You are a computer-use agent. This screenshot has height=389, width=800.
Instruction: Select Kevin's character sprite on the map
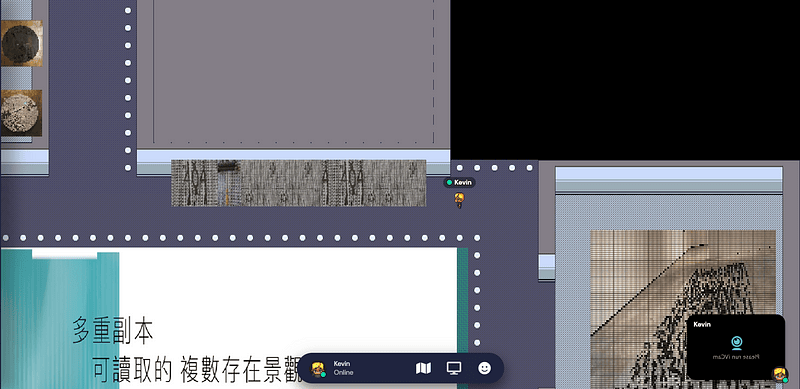459,200
